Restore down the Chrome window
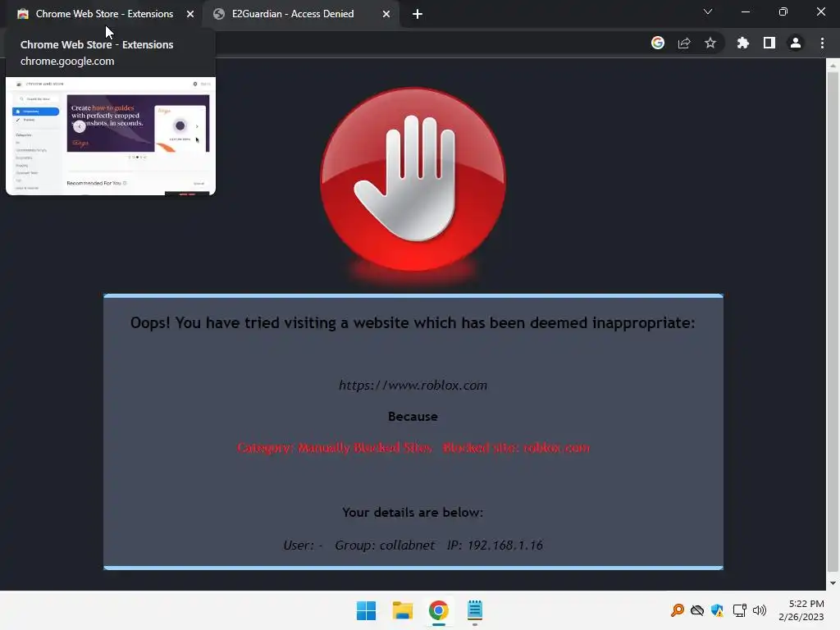This screenshot has height=630, width=840. (x=783, y=11)
